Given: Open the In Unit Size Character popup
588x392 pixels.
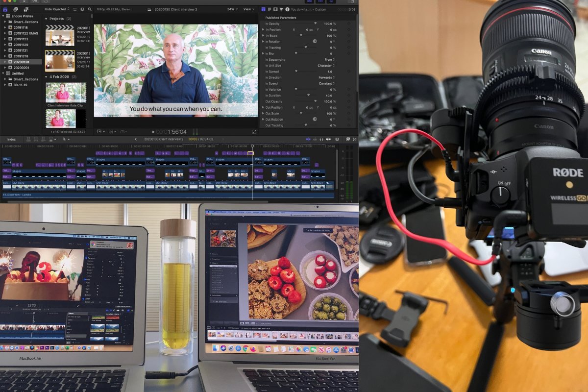Looking at the screenshot, I should click(326, 65).
